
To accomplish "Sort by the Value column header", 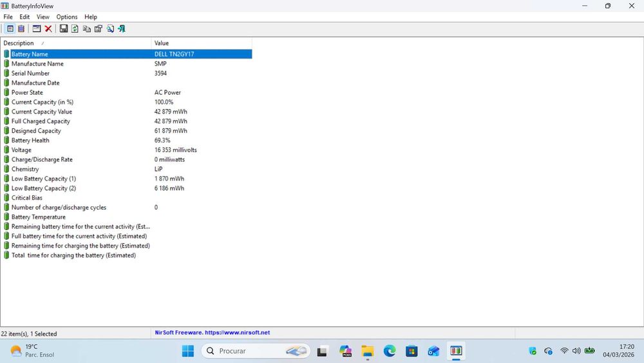I will (x=202, y=43).
